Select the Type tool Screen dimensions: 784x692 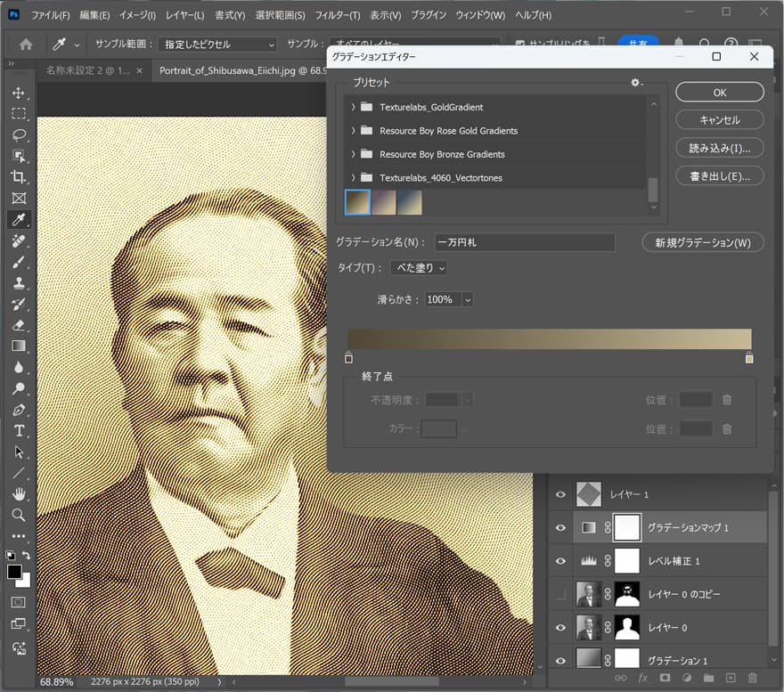coord(19,431)
